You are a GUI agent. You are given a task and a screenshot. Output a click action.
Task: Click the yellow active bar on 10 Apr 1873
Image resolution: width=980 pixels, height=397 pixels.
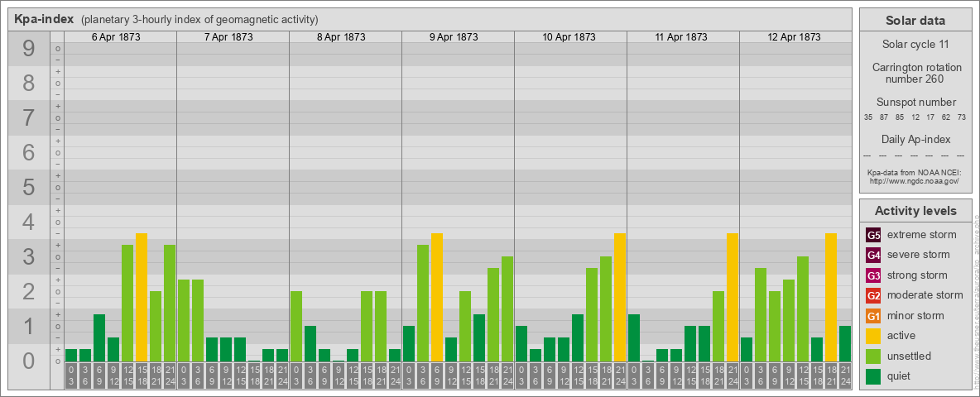tap(620, 297)
